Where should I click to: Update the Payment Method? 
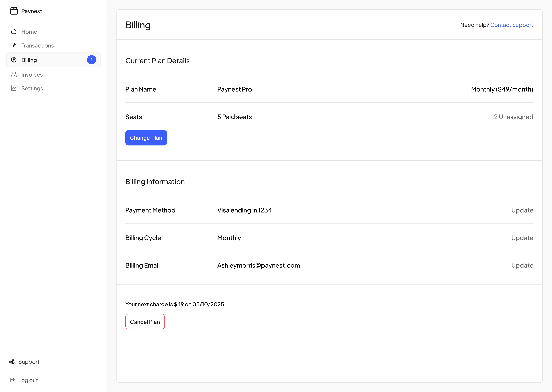(x=522, y=210)
